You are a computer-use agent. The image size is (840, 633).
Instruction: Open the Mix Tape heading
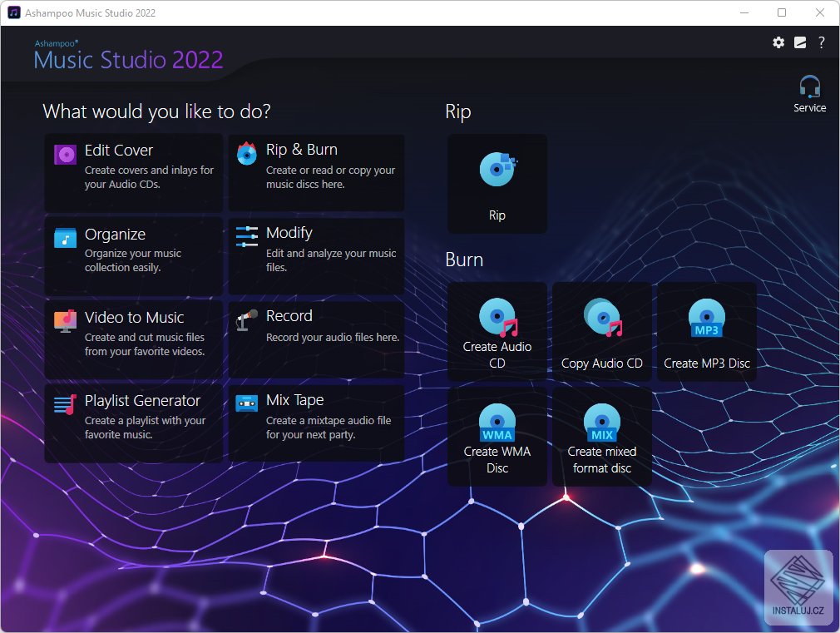(x=295, y=400)
